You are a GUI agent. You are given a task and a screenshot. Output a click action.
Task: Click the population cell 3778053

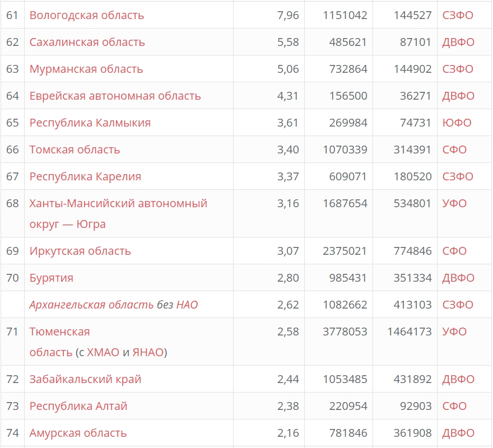point(345,332)
